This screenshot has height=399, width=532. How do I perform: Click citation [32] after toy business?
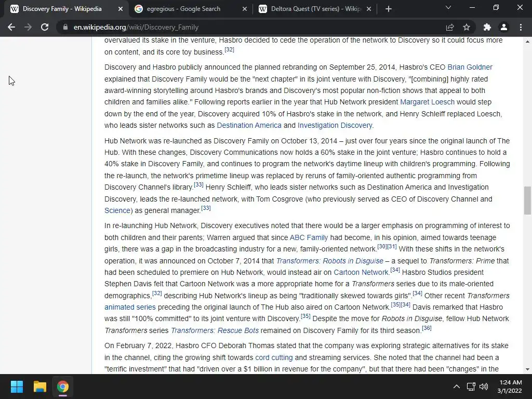(x=229, y=49)
